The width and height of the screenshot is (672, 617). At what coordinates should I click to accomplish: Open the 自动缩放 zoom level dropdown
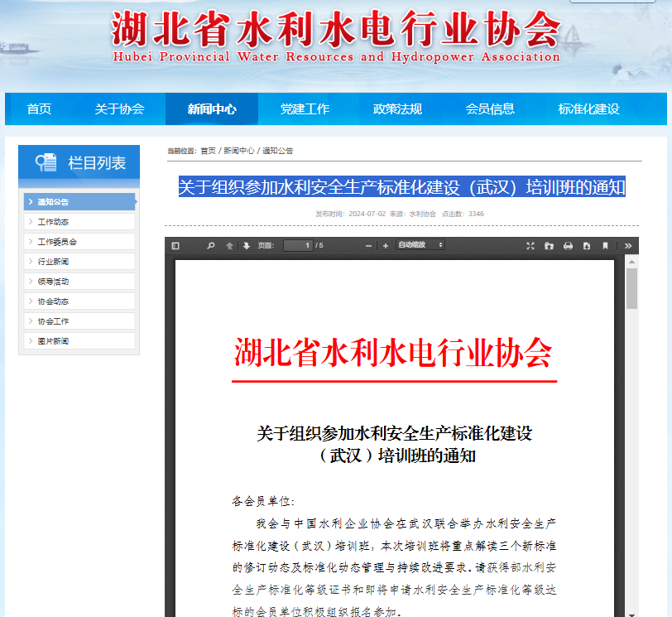click(420, 244)
